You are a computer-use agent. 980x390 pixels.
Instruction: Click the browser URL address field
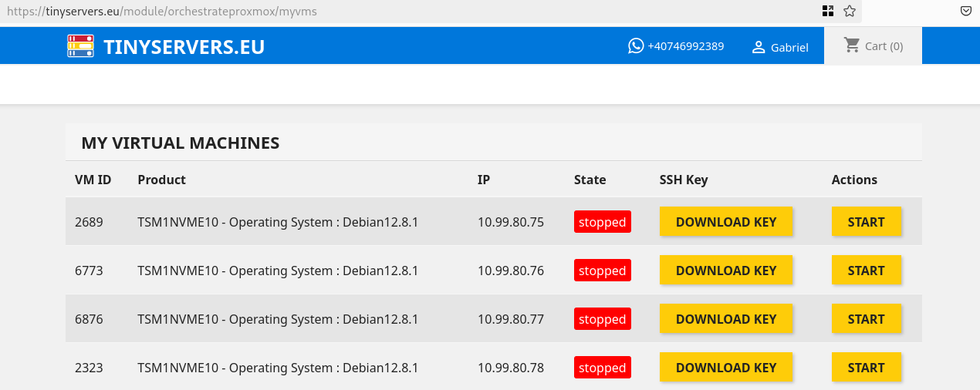[409, 12]
